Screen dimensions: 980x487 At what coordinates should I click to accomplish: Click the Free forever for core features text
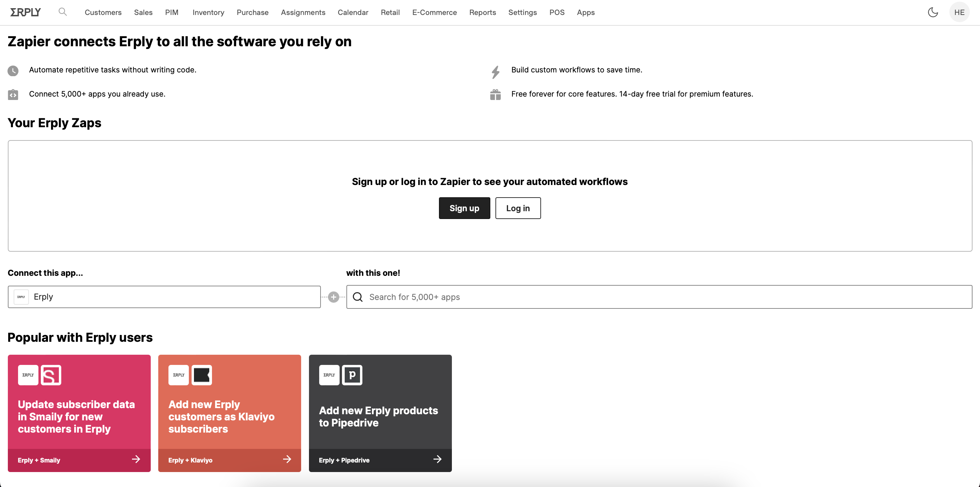point(632,94)
